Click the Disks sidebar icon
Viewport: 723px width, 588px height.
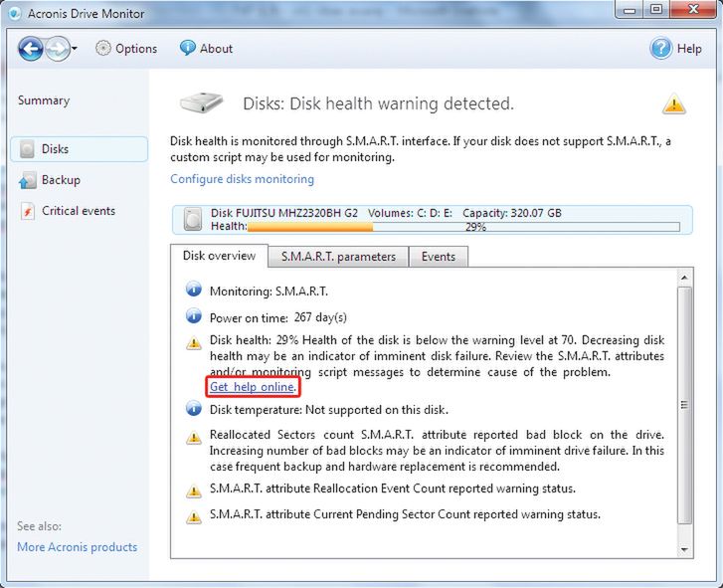27,149
